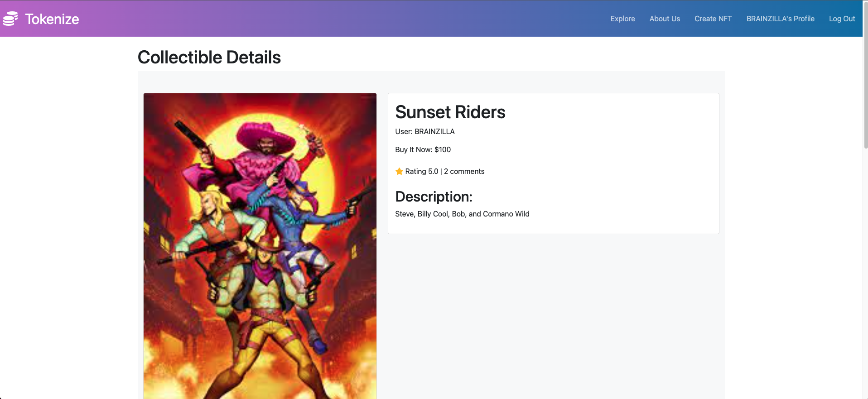868x399 pixels.
Task: View BRAINZILLA's Profile
Action: (780, 19)
